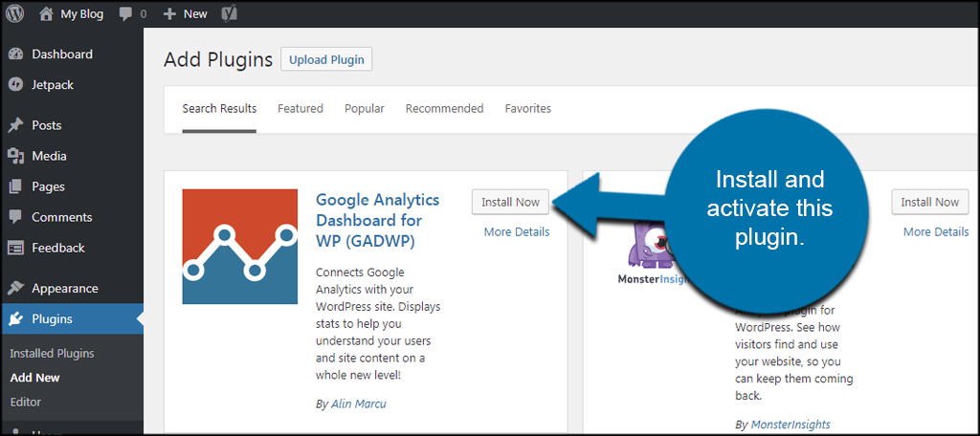Open the Pages menu item
Viewport: 980px width, 436px height.
(48, 186)
